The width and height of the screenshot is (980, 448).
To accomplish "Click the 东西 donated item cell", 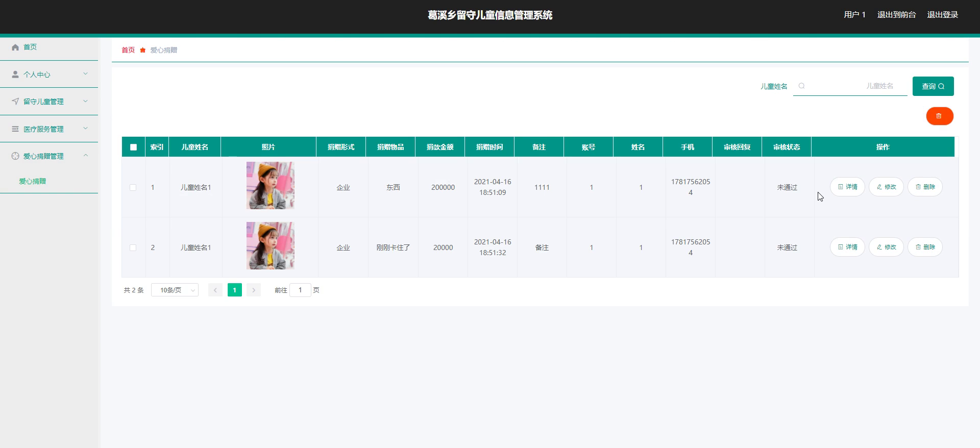I will 393,187.
